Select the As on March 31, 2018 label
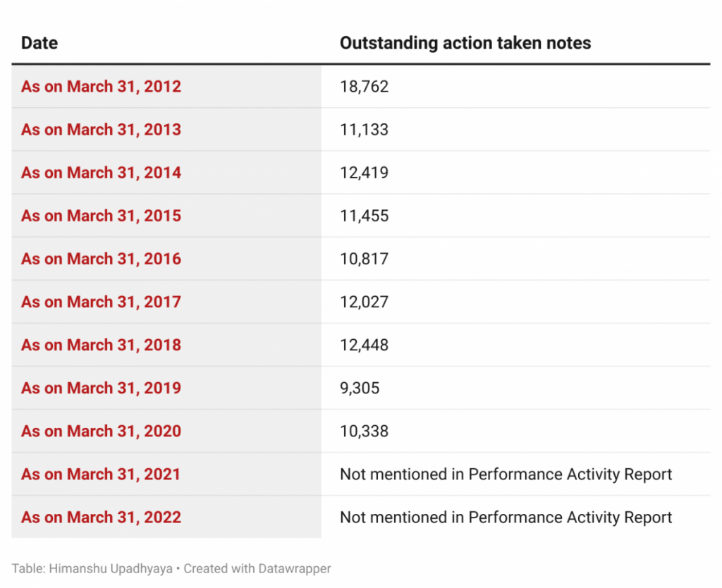Viewport: 722px width, 588px height. click(x=101, y=345)
